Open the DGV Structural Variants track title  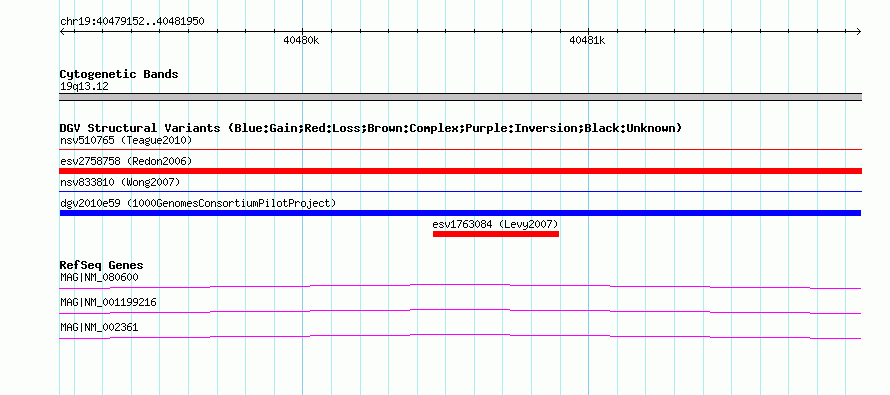click(371, 128)
